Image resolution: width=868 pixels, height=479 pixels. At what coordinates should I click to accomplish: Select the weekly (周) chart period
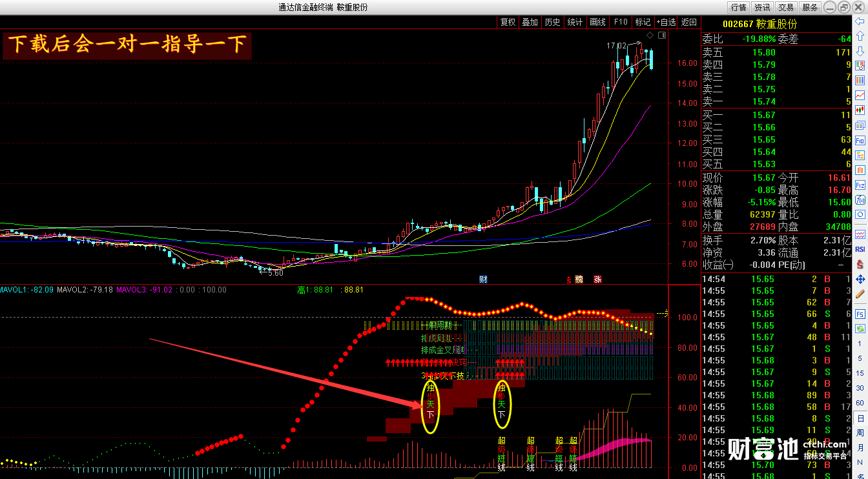coord(860,433)
